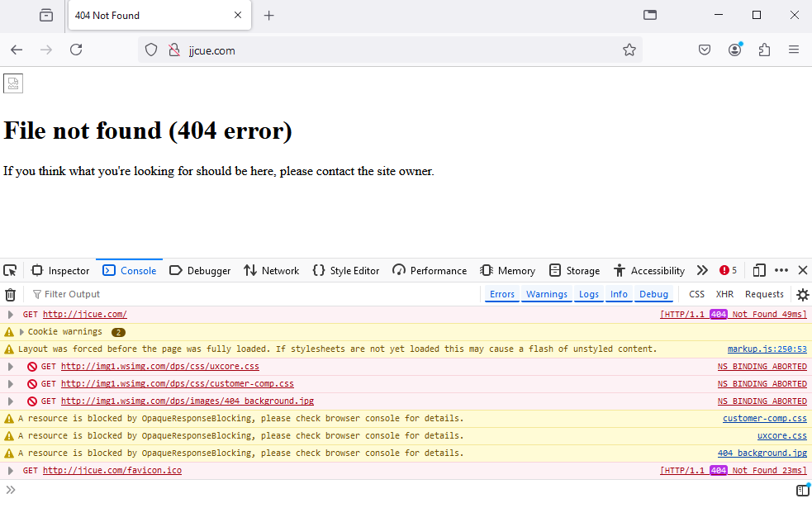Bookmark this page with the star icon
Screen dimensions: 812x508
pyautogui.click(x=629, y=50)
